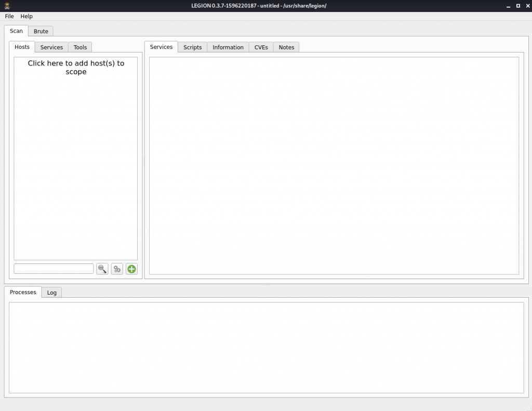Open the Information tab

[228, 47]
